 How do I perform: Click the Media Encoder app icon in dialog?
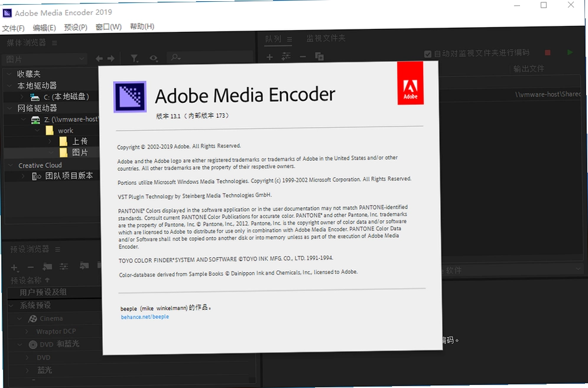tap(130, 97)
